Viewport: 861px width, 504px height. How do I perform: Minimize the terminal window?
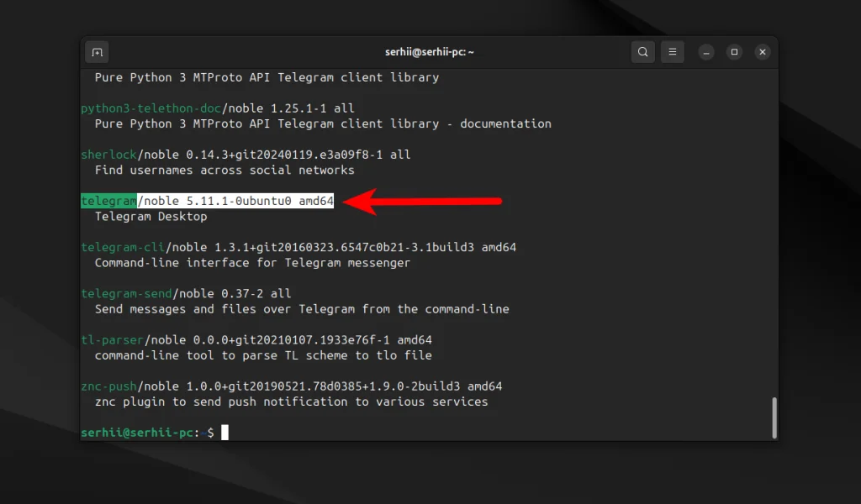click(x=706, y=52)
